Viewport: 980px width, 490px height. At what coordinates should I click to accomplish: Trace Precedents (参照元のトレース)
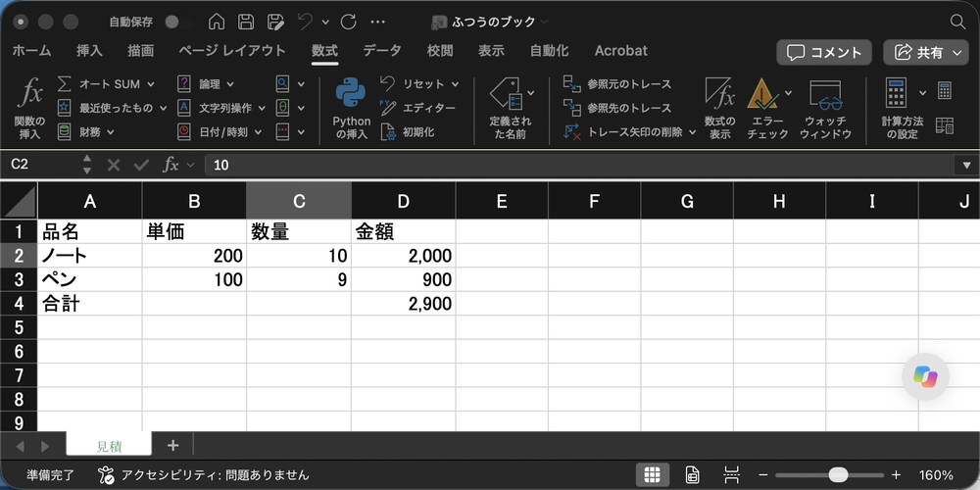[x=617, y=83]
